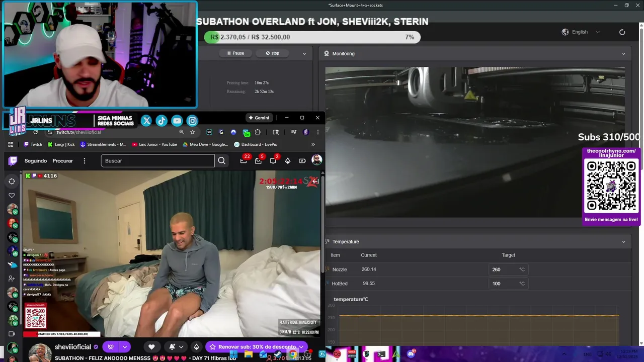Image resolution: width=644 pixels, height=362 pixels.
Task: Click the Buscar search field
Action: point(157,161)
